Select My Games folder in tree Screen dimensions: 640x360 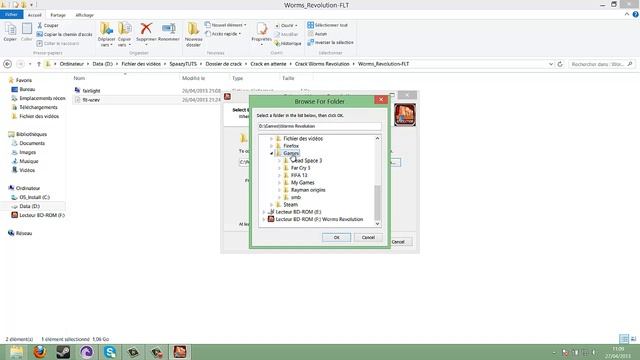(x=302, y=182)
